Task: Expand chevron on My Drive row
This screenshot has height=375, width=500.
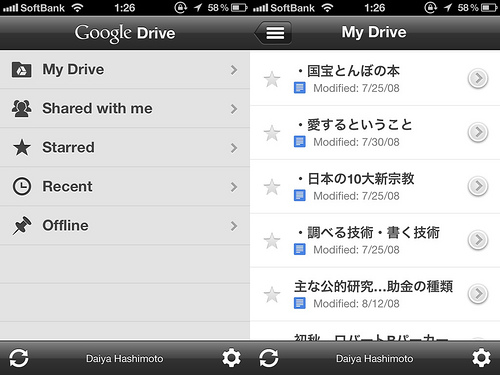Action: pos(234,70)
